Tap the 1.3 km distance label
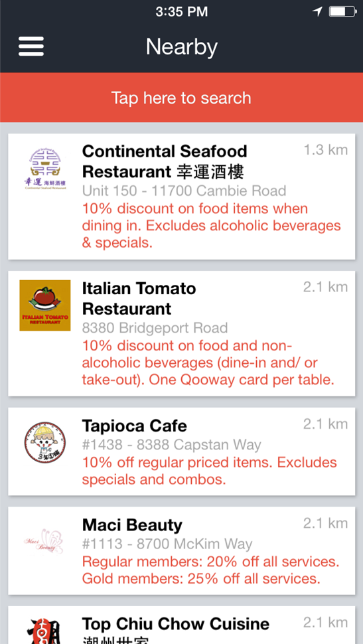The width and height of the screenshot is (363, 644). pos(326,150)
